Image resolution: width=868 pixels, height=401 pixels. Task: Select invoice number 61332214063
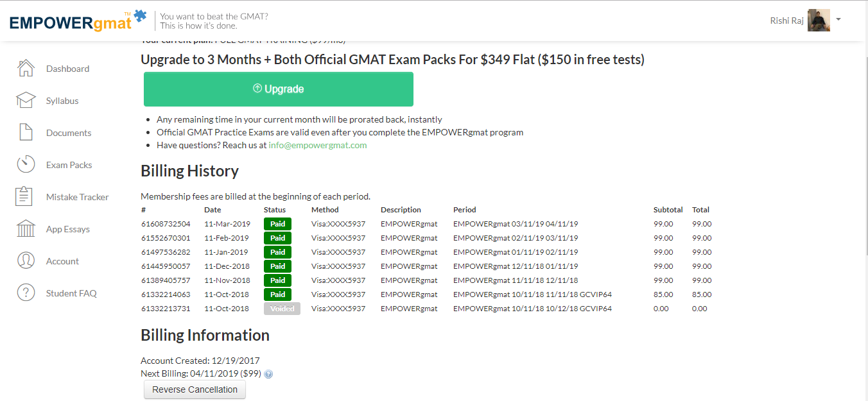tap(166, 294)
